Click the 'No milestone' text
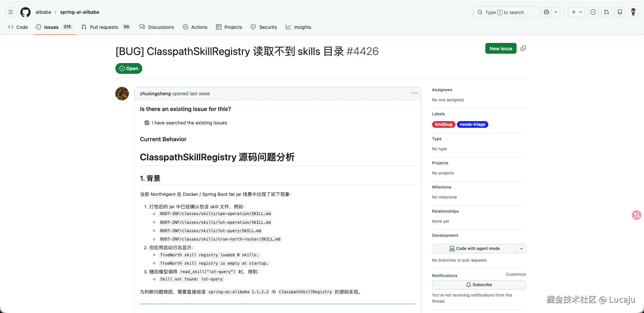644x313 pixels. (444, 197)
